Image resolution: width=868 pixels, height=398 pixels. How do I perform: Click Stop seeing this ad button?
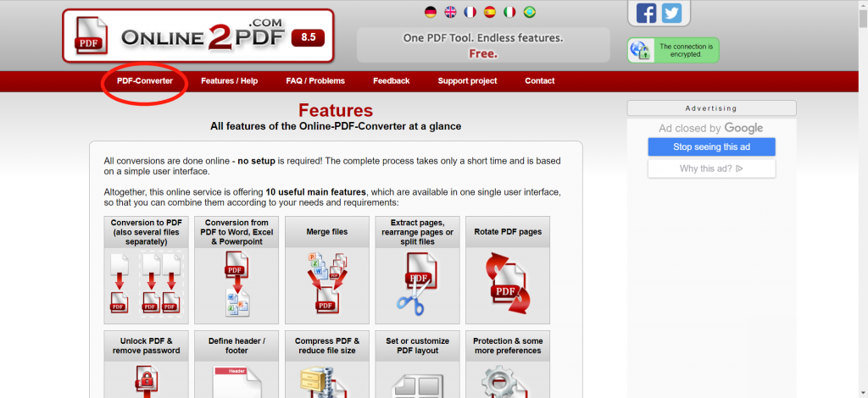pos(711,147)
